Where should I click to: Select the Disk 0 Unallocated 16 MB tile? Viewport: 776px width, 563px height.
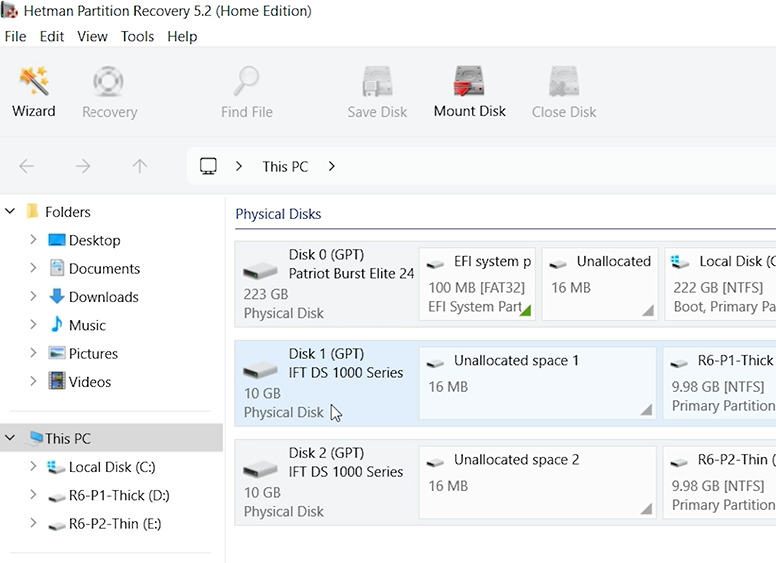[600, 284]
